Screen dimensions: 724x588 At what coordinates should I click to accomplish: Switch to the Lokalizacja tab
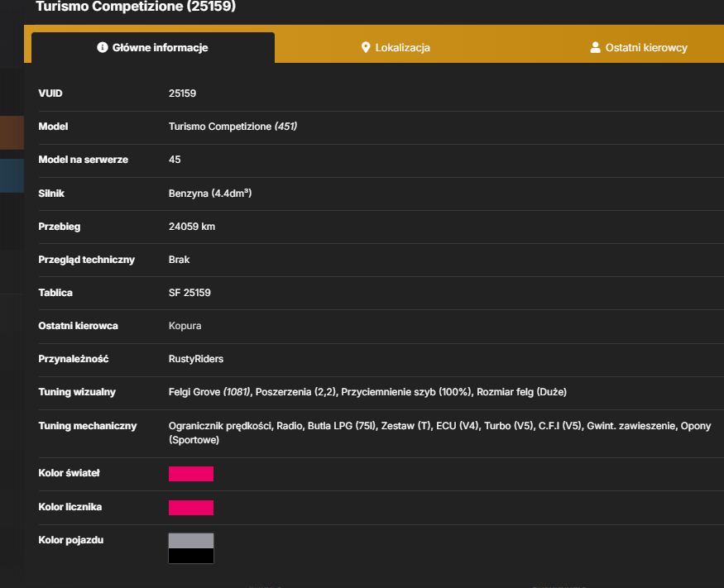coord(396,47)
